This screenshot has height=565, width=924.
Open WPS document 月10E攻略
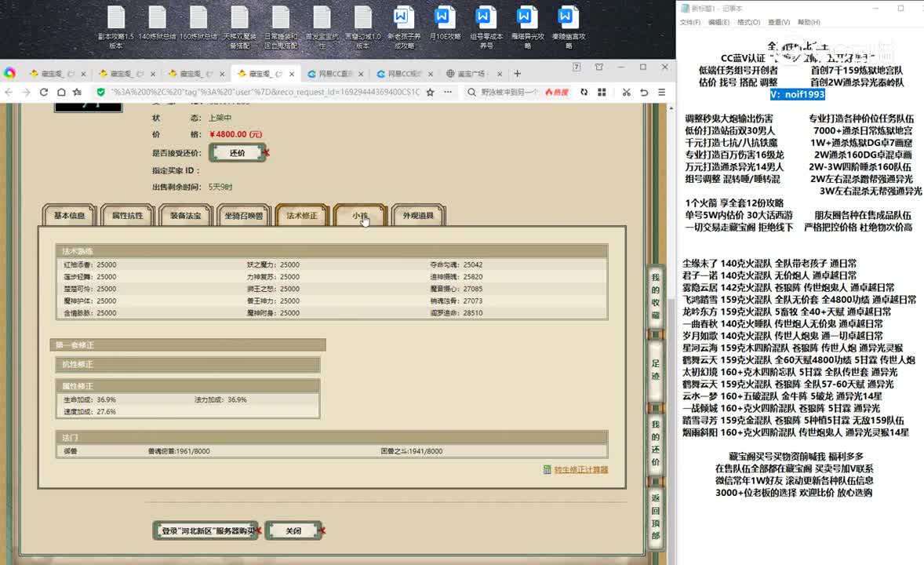click(445, 24)
